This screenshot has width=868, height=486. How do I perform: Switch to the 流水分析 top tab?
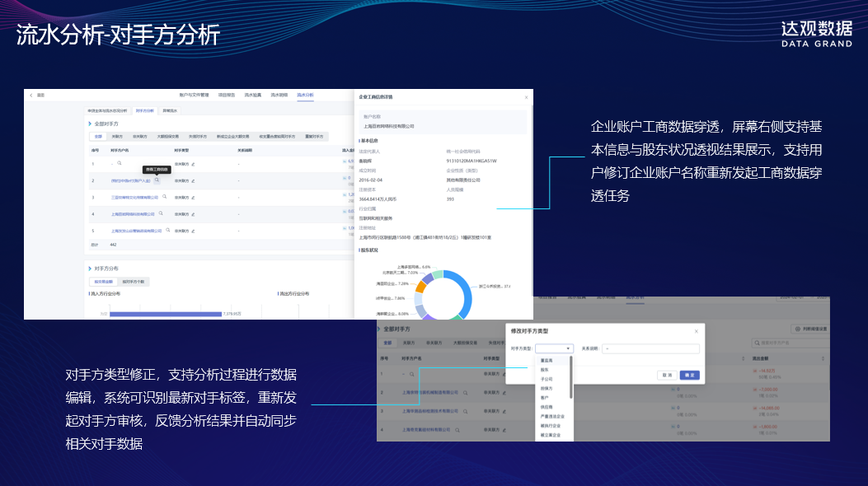[x=305, y=96]
